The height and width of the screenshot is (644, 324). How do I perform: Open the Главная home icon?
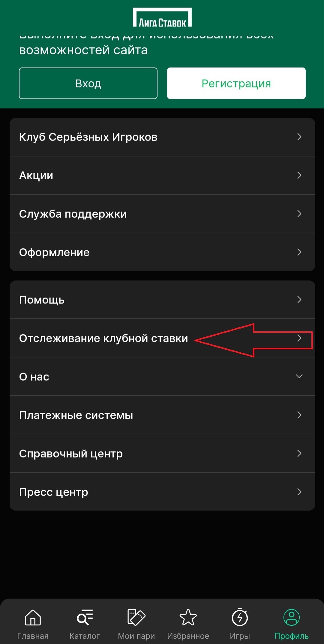pos(33,618)
